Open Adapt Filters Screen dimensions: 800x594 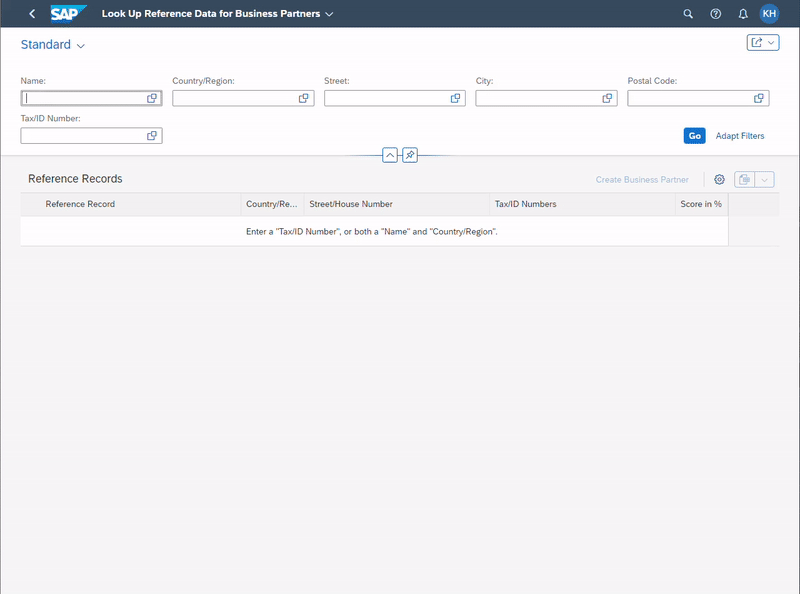(x=740, y=136)
